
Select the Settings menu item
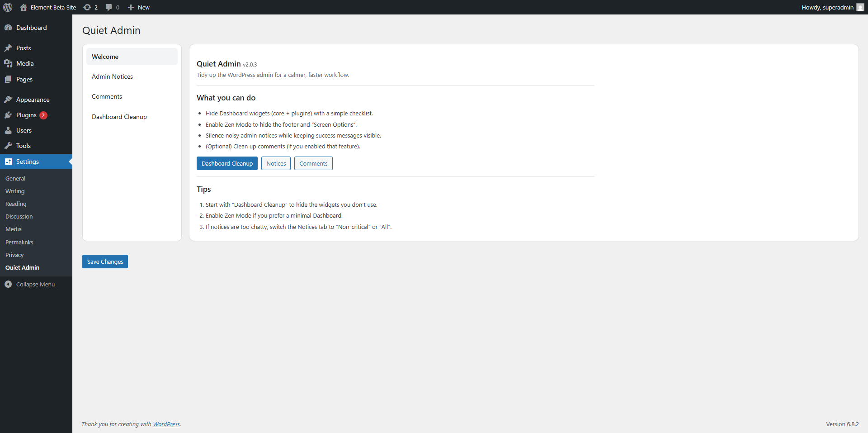(36, 162)
